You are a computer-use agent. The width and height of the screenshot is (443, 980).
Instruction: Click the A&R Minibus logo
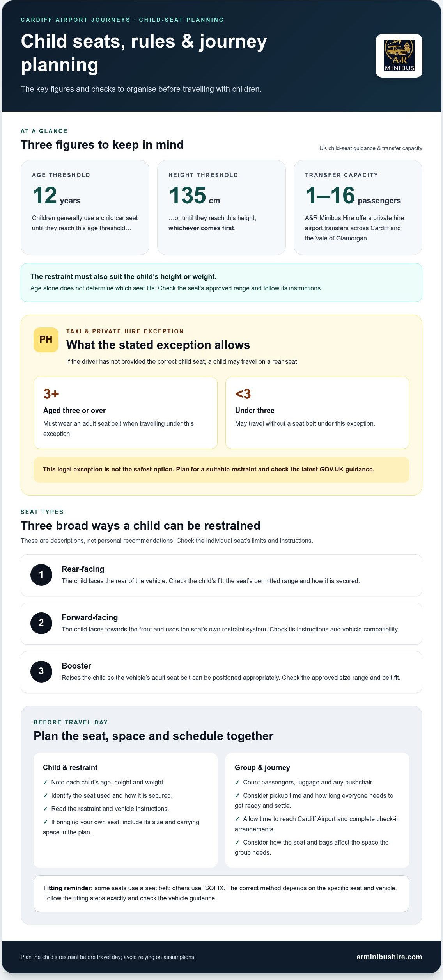point(399,56)
